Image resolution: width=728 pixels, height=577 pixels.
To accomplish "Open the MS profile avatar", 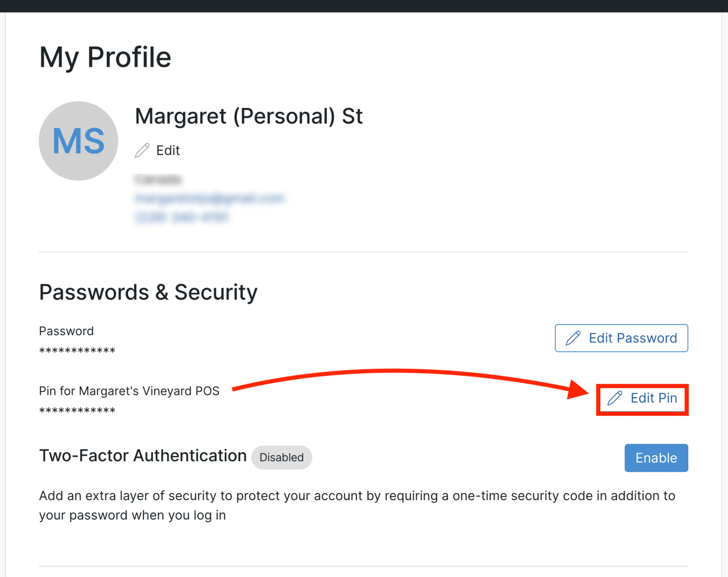I will [x=78, y=141].
